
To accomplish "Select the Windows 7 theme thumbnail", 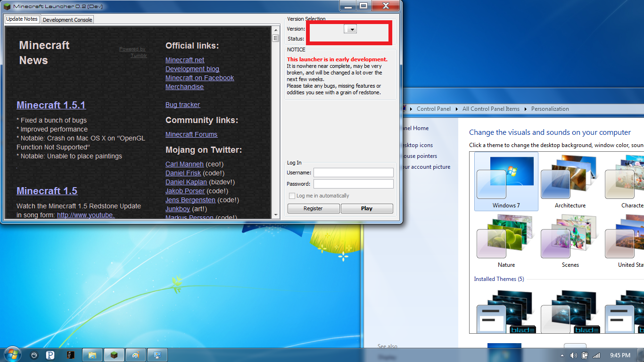I will click(506, 181).
